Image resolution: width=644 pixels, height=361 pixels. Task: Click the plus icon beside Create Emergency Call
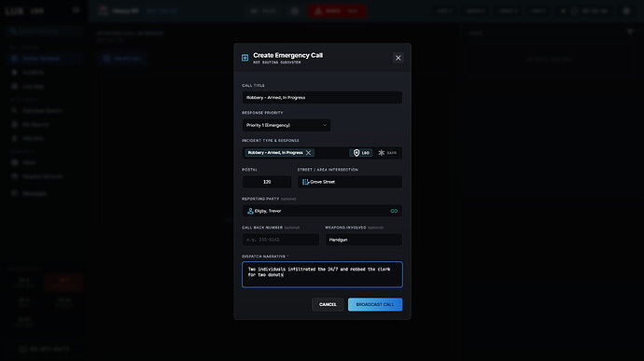pos(245,58)
